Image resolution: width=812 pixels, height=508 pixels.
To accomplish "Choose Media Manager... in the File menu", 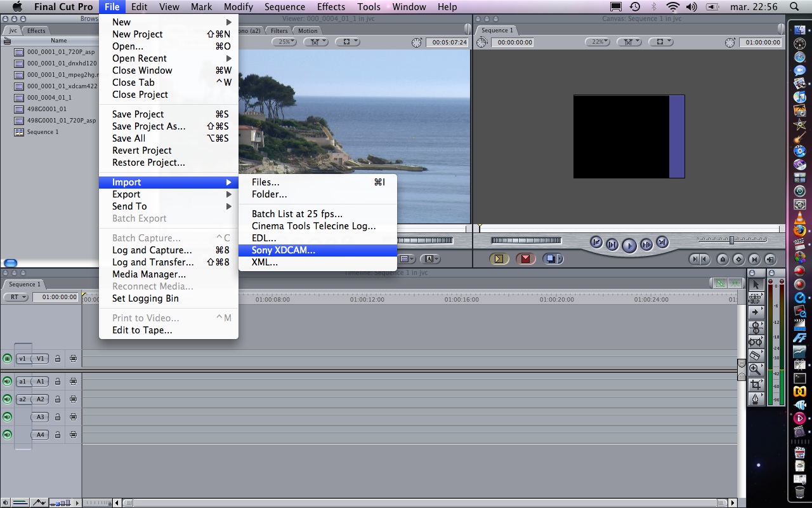I will point(169,274).
